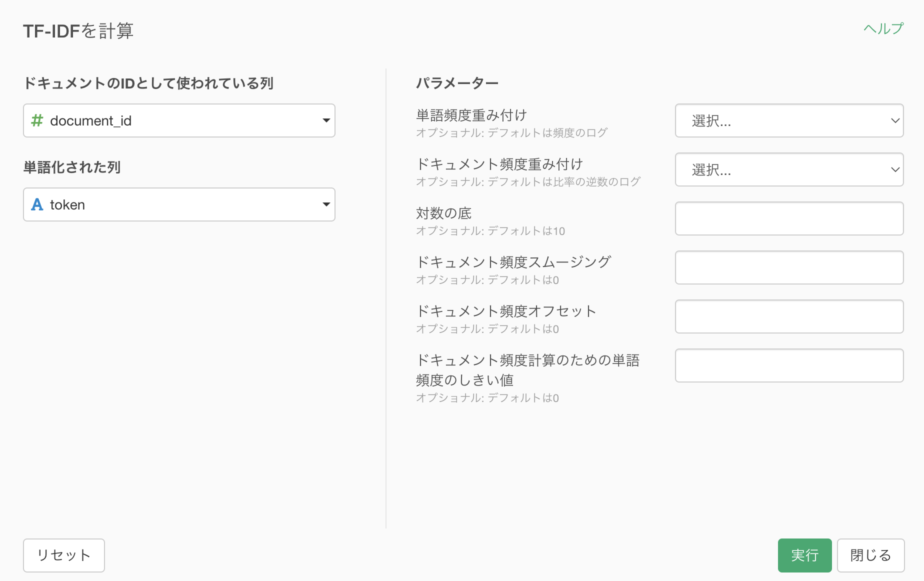Click the green # icon beside document_id
The image size is (924, 581).
point(37,120)
